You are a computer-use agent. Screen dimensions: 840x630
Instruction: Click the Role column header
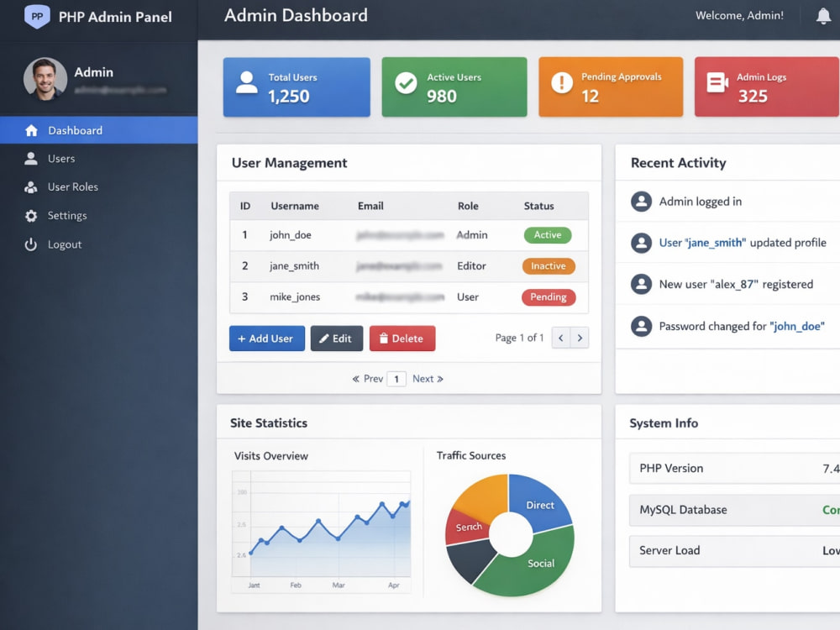click(x=468, y=206)
